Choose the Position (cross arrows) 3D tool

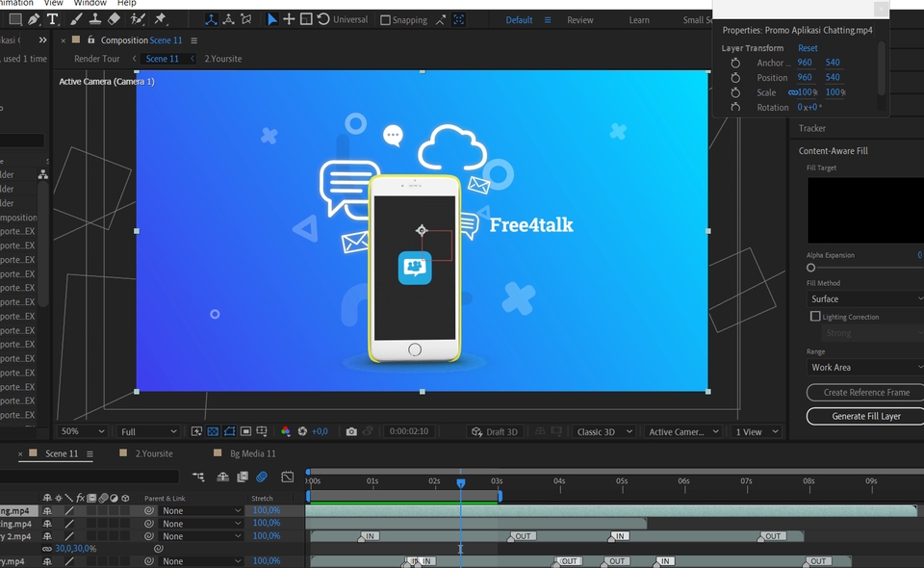[289, 19]
